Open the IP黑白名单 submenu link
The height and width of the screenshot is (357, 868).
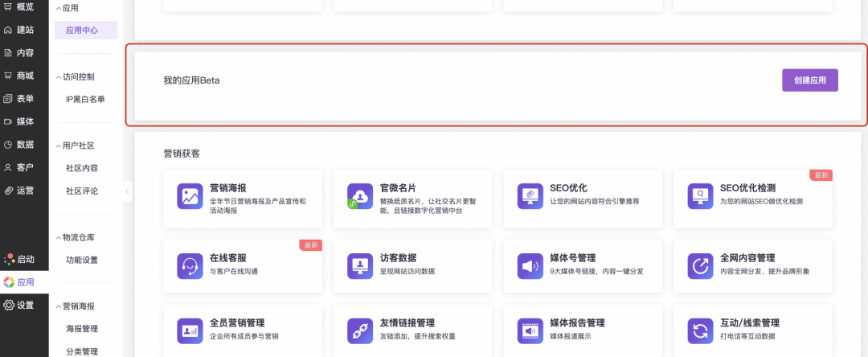[85, 100]
